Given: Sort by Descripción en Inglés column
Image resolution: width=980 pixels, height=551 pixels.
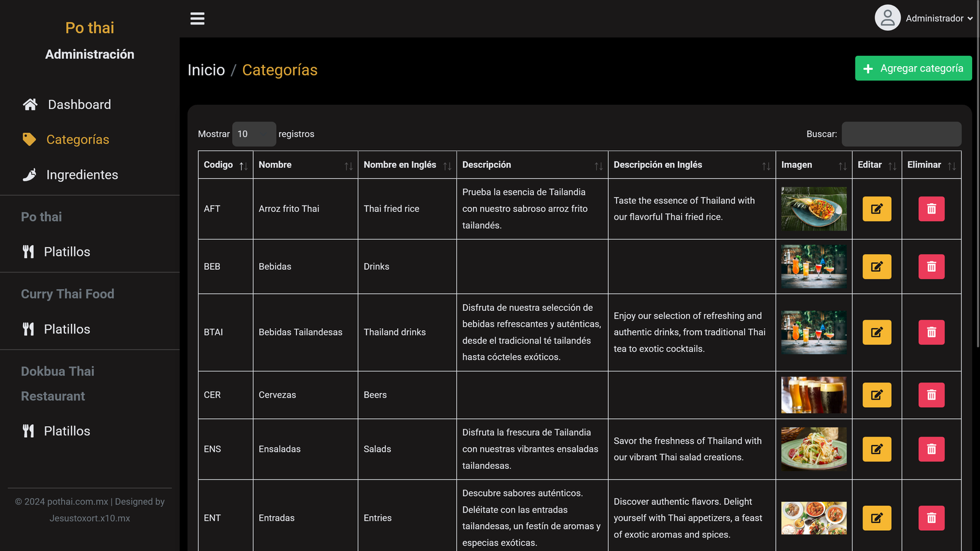Looking at the screenshot, I should coord(691,165).
